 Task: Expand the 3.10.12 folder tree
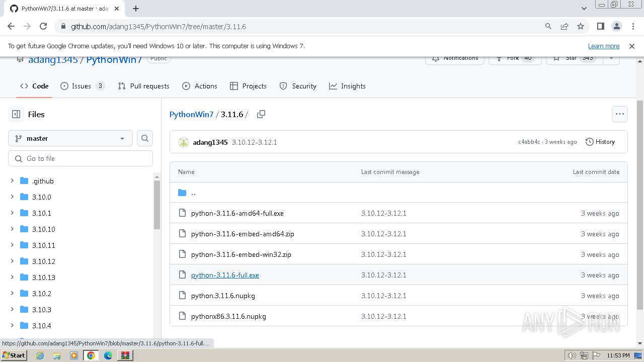tap(12, 261)
